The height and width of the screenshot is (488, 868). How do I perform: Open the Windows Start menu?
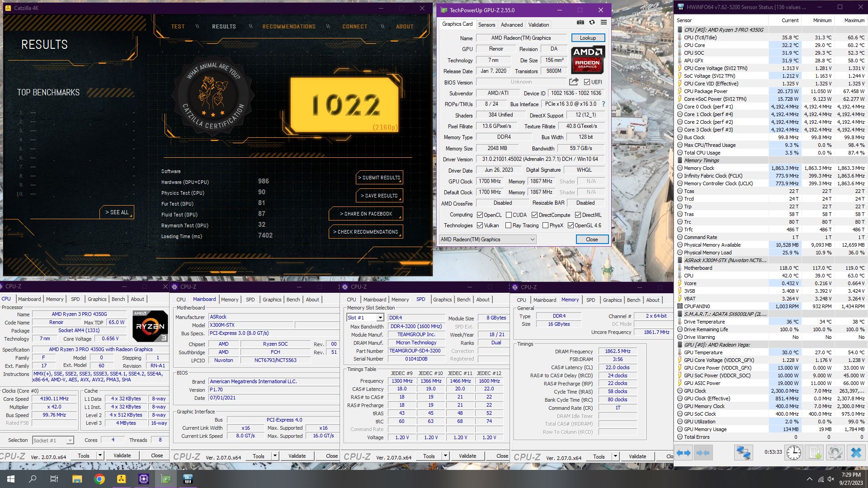[11, 479]
